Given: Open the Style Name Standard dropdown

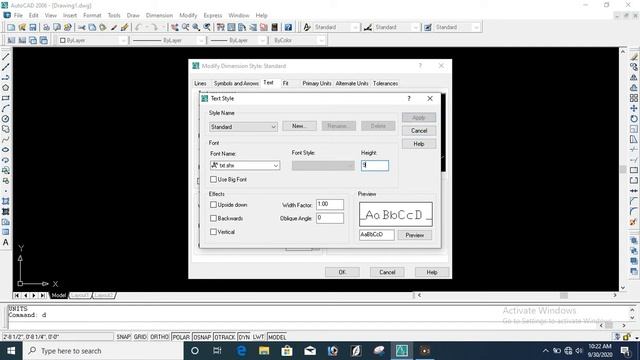Looking at the screenshot, I should click(243, 127).
